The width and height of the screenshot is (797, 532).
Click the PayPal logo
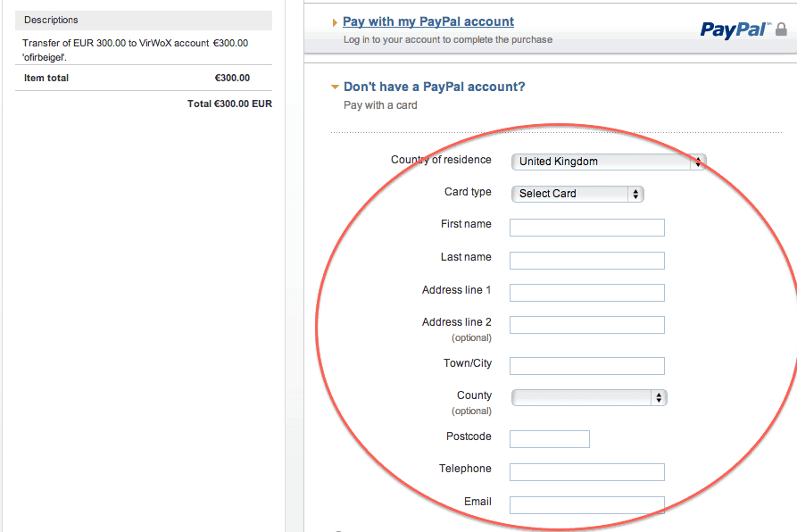735,30
